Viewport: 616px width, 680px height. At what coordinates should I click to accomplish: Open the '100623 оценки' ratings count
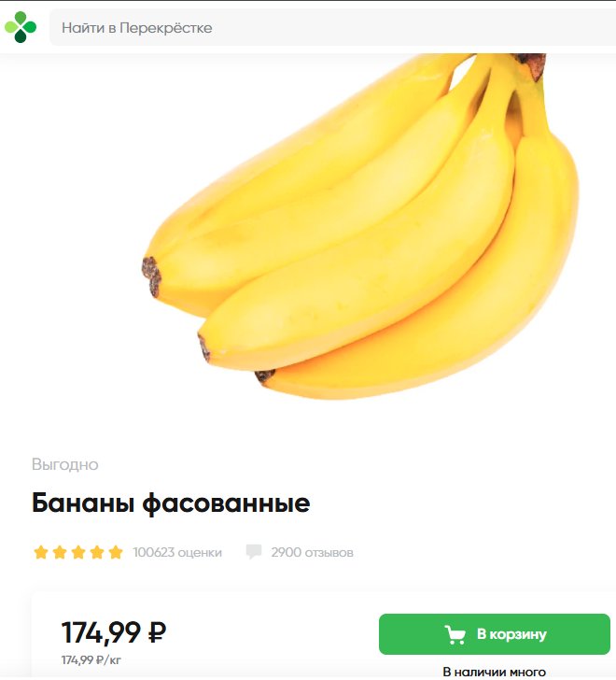coord(177,553)
